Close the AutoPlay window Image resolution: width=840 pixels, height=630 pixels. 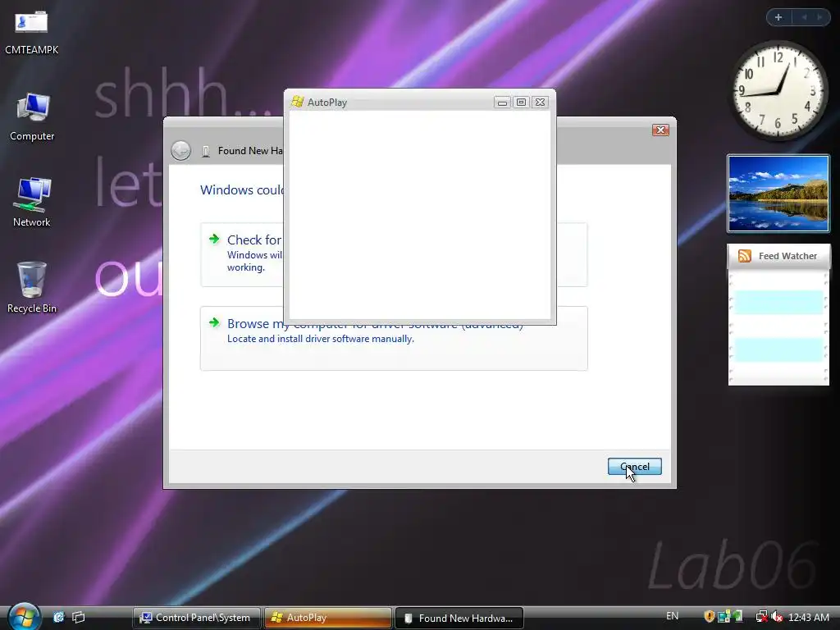(x=540, y=103)
